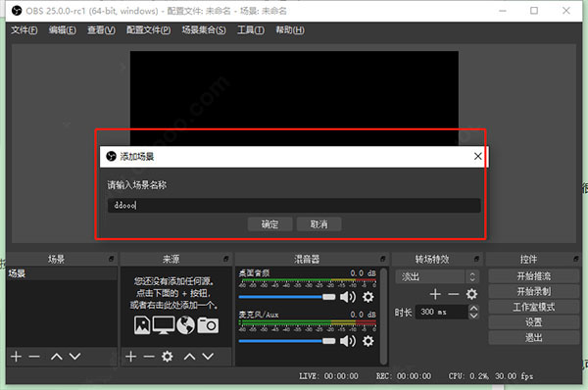Open the 配置文件(P) menu
This screenshot has width=588, height=390.
pos(149,30)
